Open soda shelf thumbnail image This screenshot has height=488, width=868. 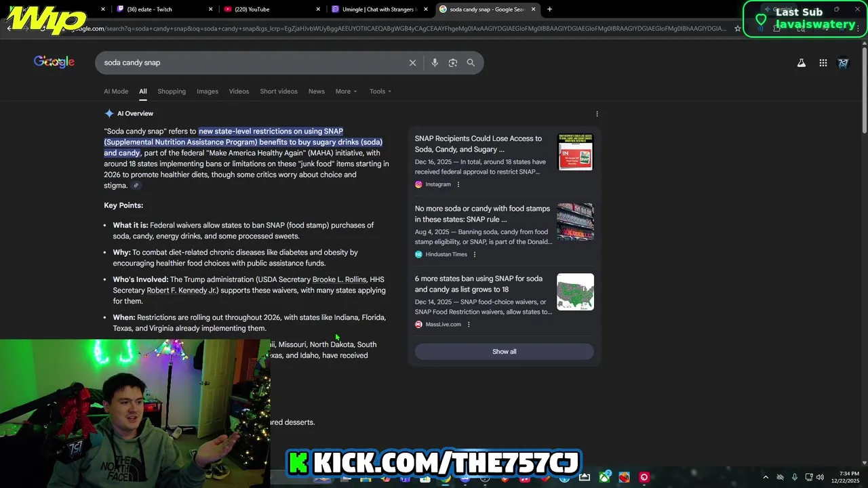tap(575, 222)
